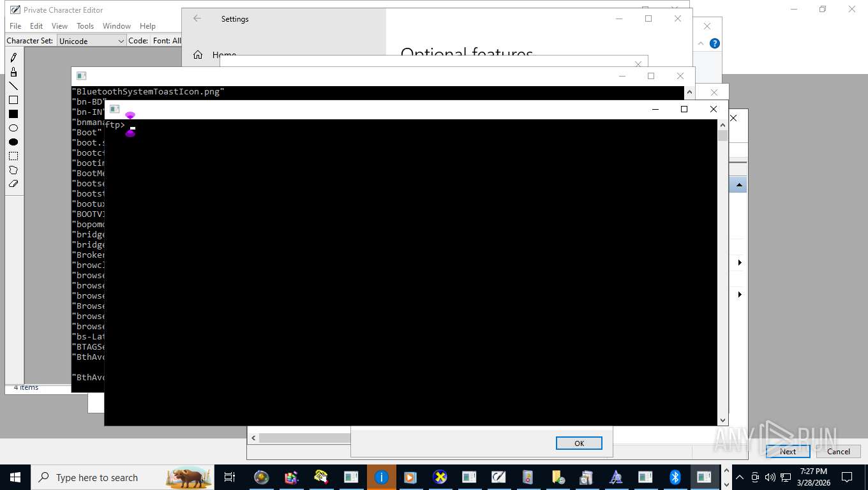Open the File menu in Private Character Editor

(15, 26)
